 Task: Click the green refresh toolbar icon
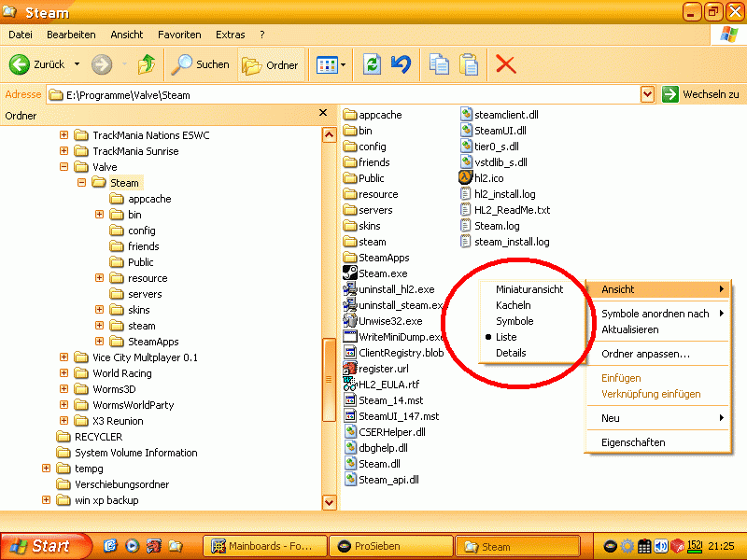click(x=372, y=64)
